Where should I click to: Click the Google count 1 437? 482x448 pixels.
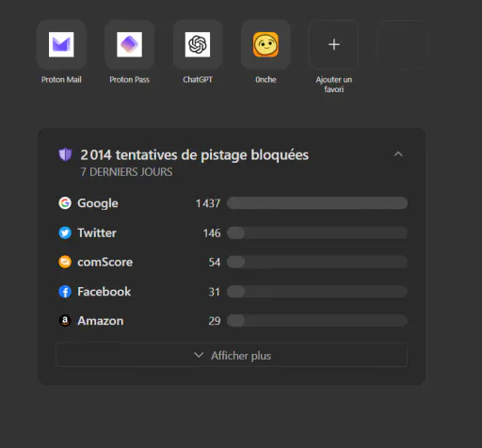click(x=208, y=203)
